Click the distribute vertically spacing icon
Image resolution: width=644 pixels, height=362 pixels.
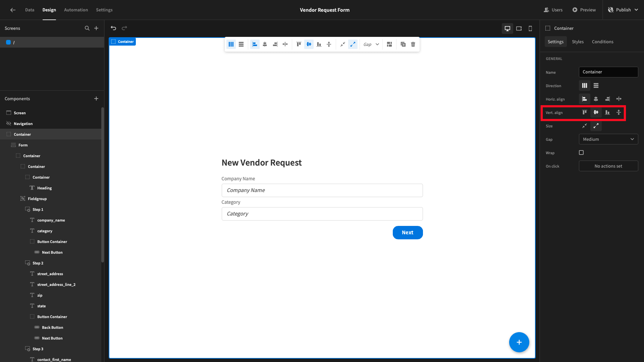coord(619,112)
